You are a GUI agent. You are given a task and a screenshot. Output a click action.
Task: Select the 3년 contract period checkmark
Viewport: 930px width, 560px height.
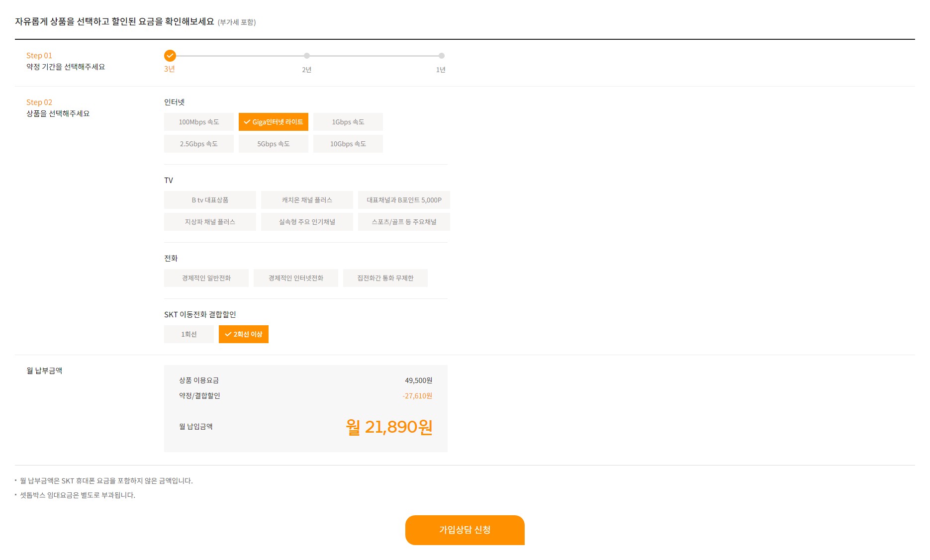170,56
